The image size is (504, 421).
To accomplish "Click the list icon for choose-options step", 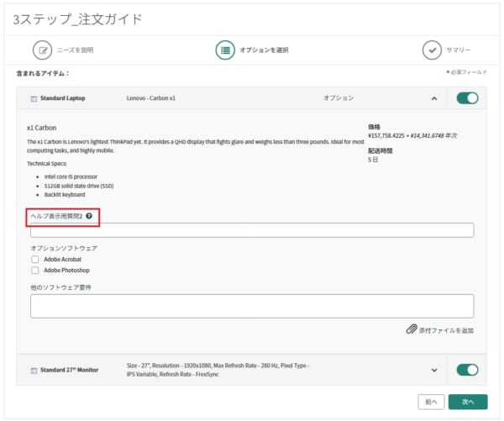I will 225,50.
